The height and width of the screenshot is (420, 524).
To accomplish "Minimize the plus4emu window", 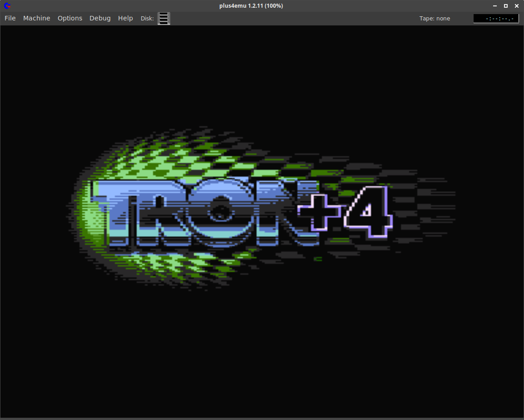I will [495, 6].
